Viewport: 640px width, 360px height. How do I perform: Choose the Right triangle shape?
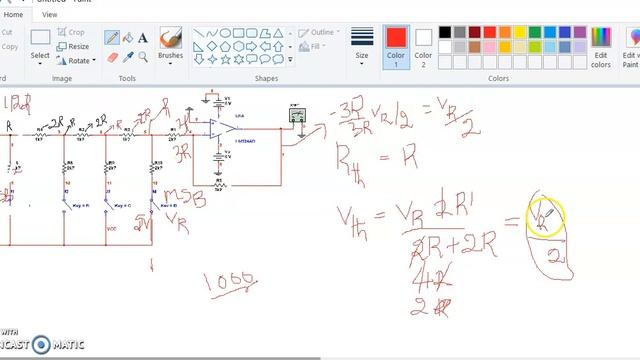point(199,46)
